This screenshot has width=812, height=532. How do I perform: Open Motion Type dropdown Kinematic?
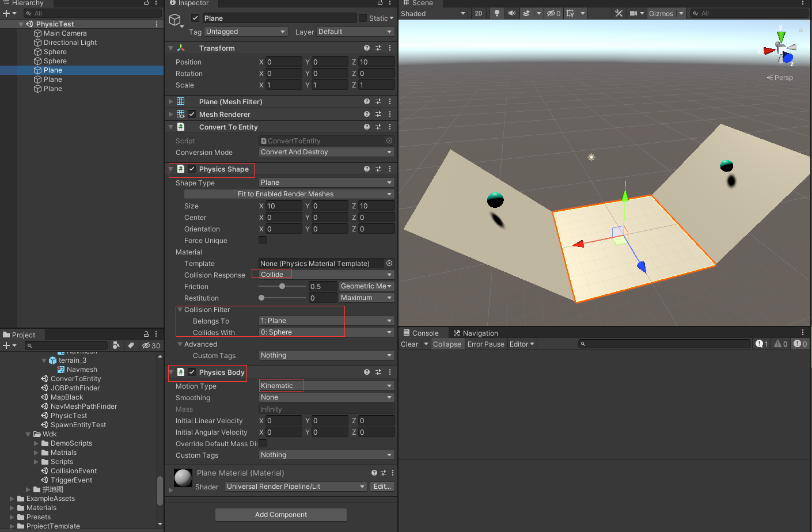point(327,386)
